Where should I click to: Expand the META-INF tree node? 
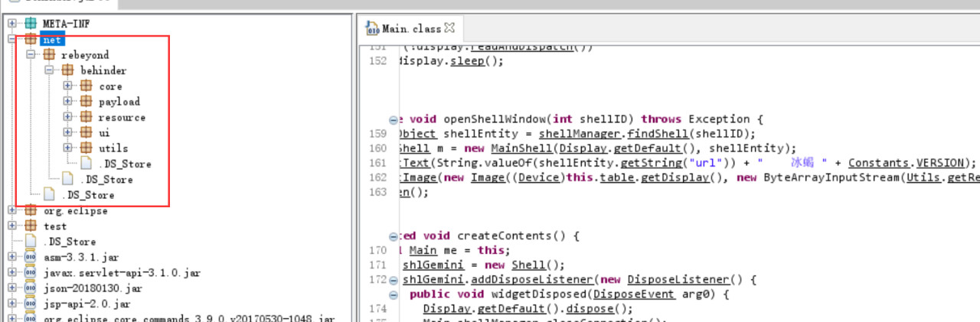[x=12, y=24]
